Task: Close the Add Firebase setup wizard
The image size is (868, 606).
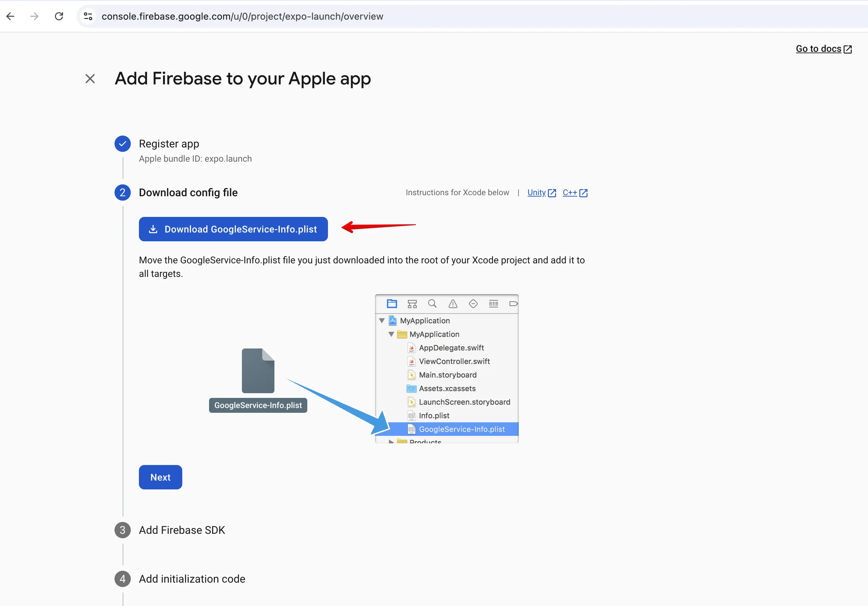Action: 90,79
